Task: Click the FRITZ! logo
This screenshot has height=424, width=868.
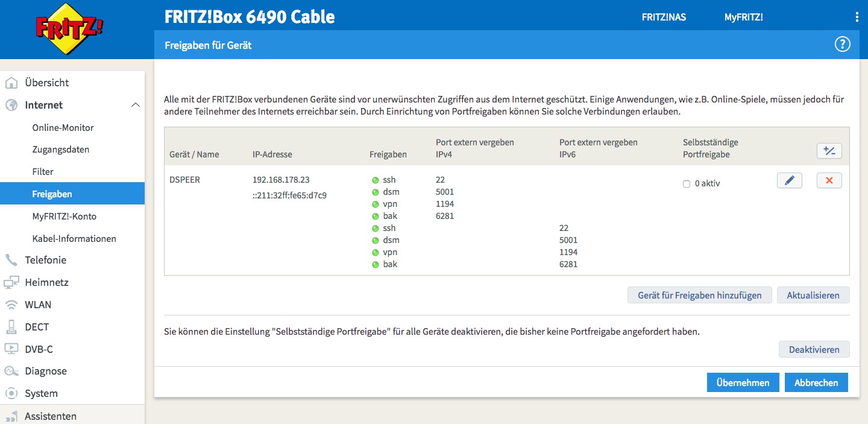Action: (x=69, y=29)
